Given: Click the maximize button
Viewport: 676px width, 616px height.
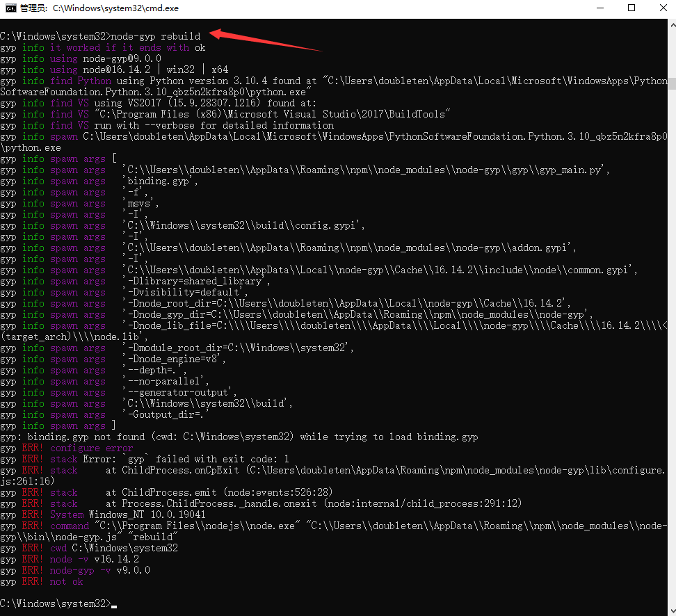Looking at the screenshot, I should [631, 8].
